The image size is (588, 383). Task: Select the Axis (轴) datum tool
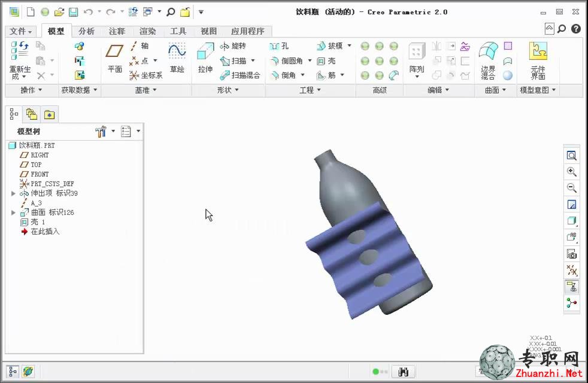coord(140,45)
